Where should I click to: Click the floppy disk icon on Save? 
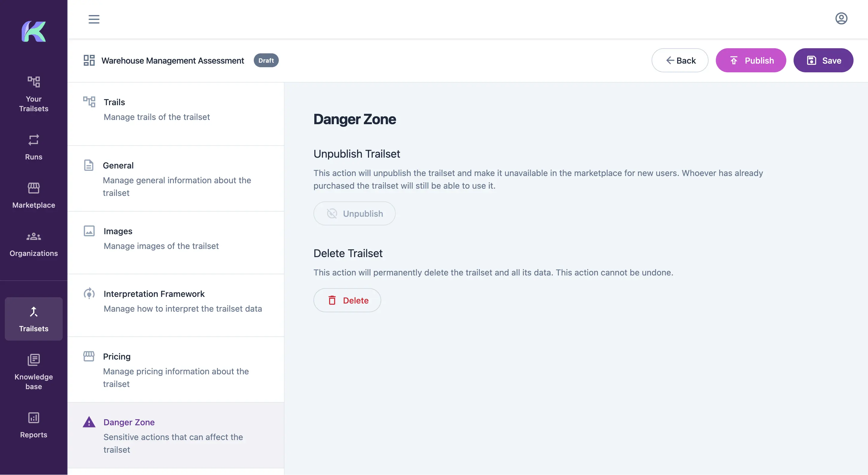tap(811, 60)
